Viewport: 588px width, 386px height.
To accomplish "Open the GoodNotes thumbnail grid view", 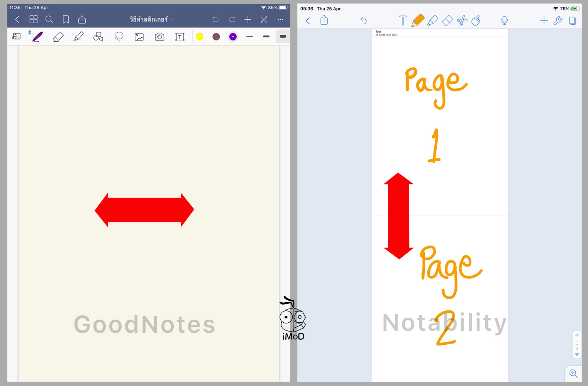I will tap(34, 19).
